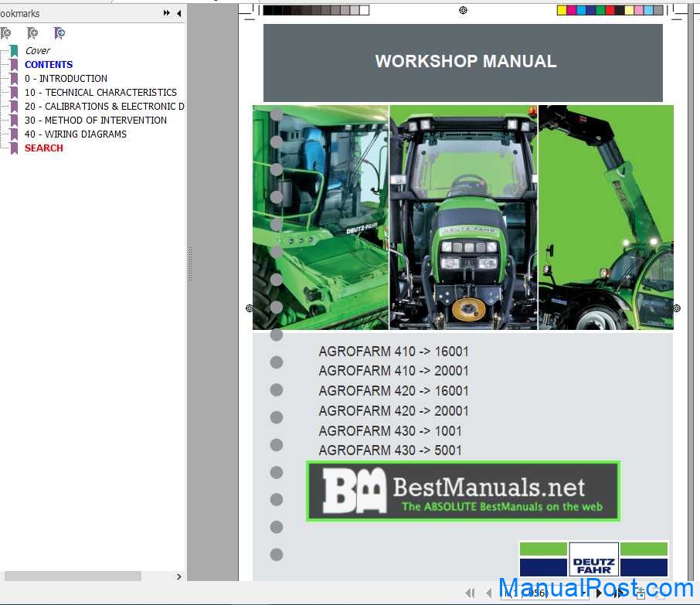
Task: Select the CONTENTS bookmark
Action: tap(49, 64)
